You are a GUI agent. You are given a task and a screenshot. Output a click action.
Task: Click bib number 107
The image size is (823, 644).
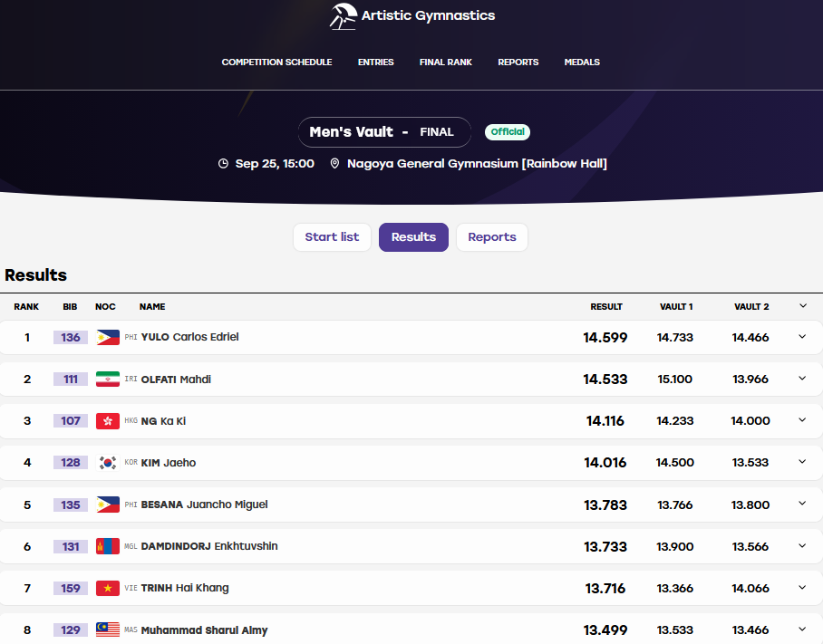(71, 420)
